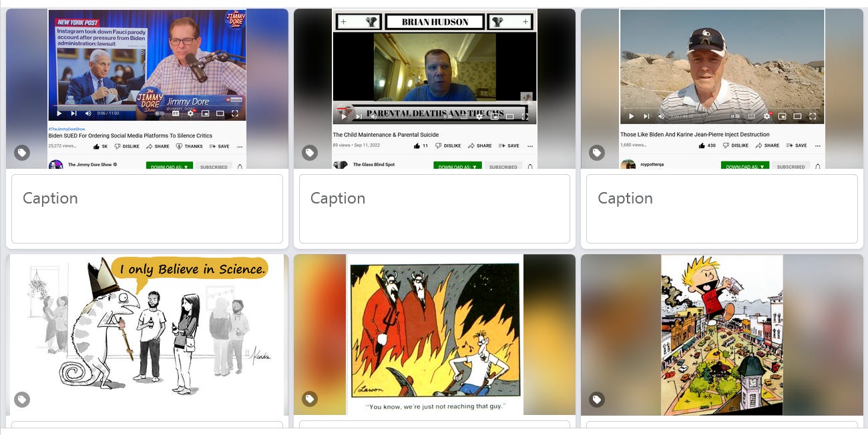The height and width of the screenshot is (435, 868).
Task: Click tag icon on Brian Hudson video image
Action: click(310, 153)
